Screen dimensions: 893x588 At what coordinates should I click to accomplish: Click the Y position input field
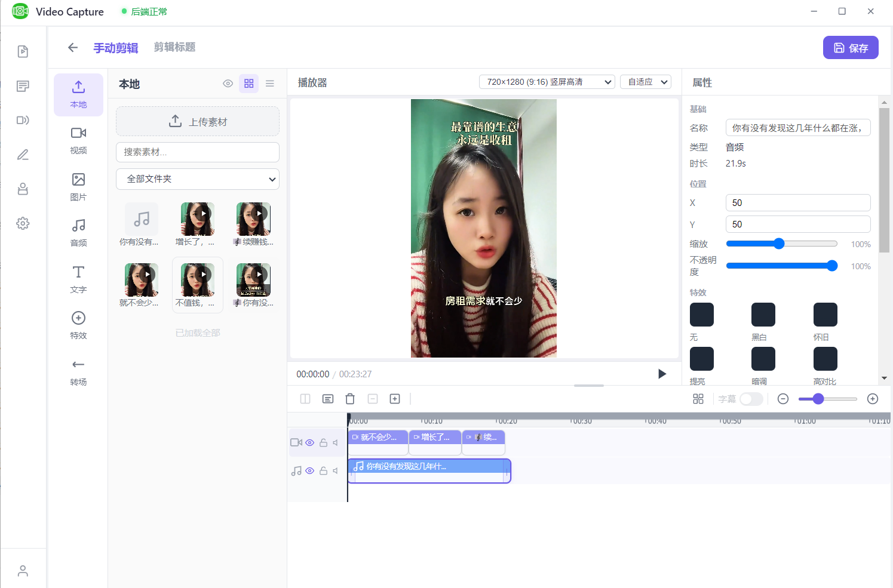click(798, 224)
